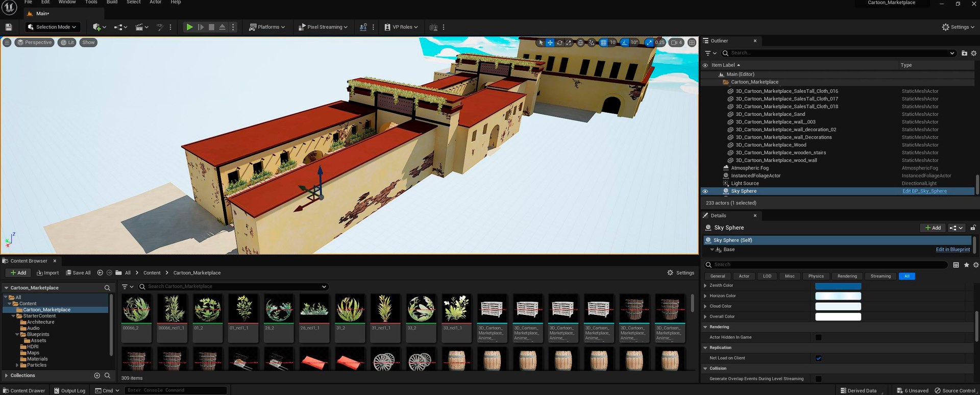Click the Add button in the Details panel

[x=933, y=228]
